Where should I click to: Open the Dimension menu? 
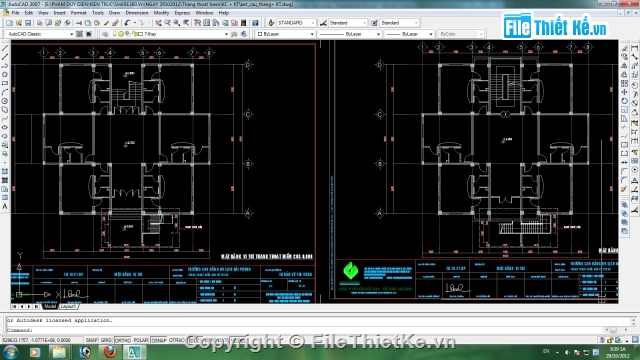point(137,13)
